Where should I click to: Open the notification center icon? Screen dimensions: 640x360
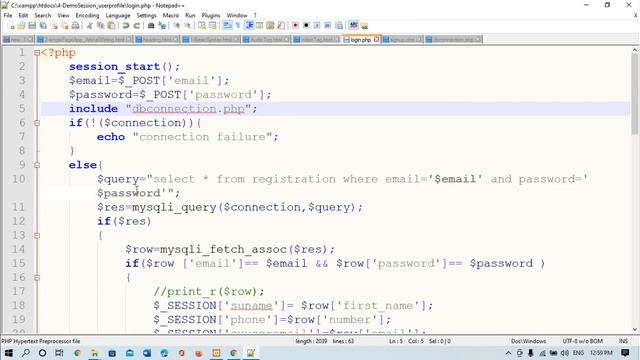tap(625, 353)
